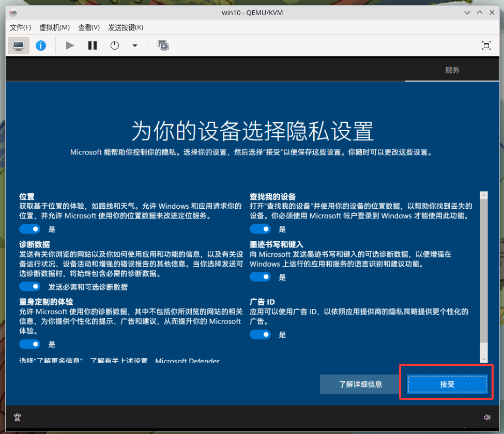This screenshot has height=434, width=504.
Task: Click the 接受 accept button
Action: [447, 384]
